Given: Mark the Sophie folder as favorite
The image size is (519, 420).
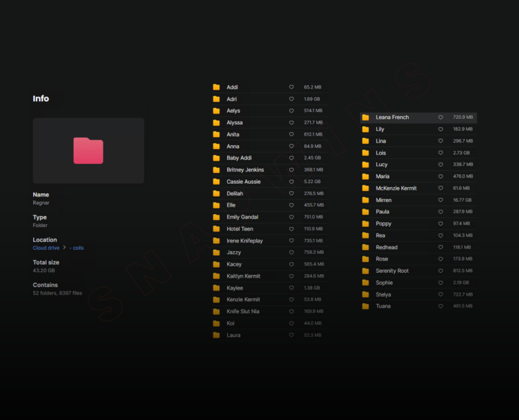Looking at the screenshot, I should [441, 283].
